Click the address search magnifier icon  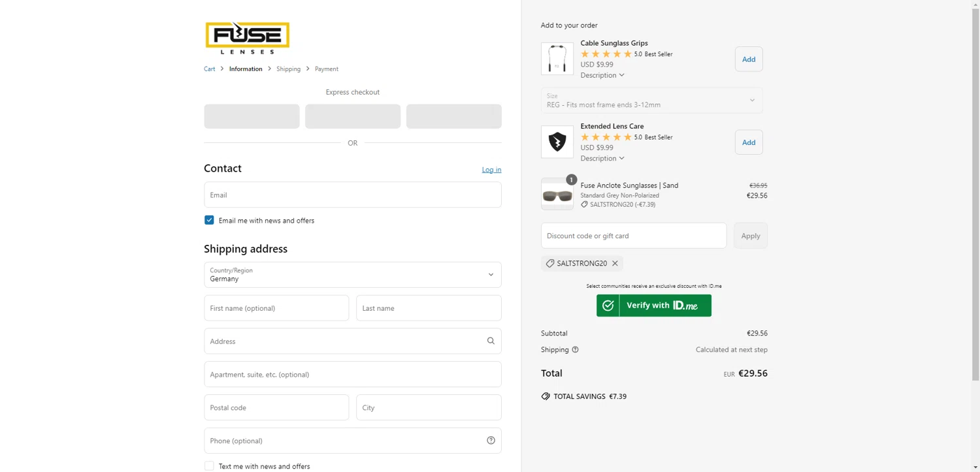491,341
